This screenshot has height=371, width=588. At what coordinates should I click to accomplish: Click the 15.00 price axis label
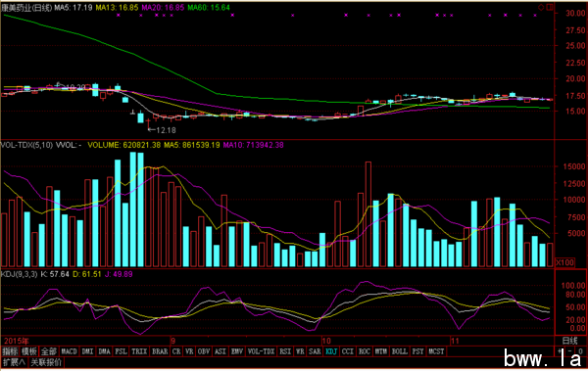(575, 112)
